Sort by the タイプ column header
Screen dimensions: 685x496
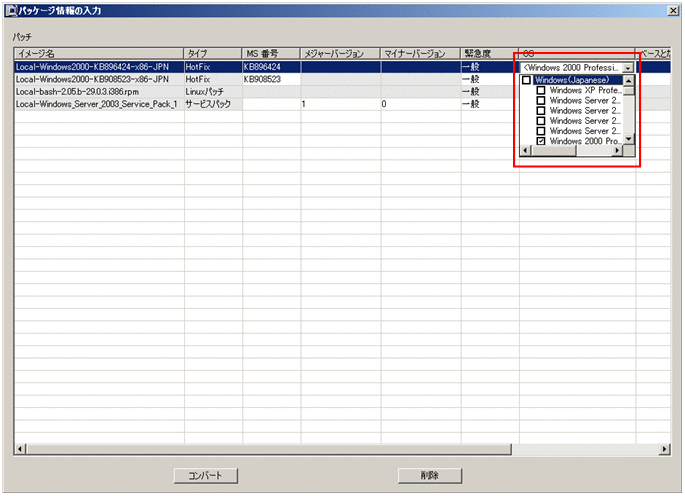(213, 54)
